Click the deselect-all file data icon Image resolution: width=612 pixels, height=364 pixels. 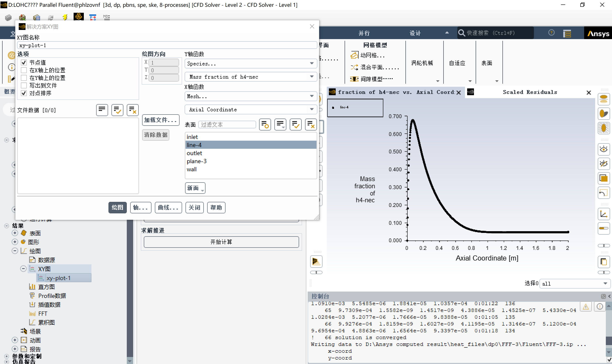point(133,110)
